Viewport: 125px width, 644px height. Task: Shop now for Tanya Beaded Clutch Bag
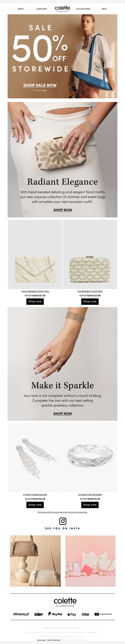click(x=35, y=301)
